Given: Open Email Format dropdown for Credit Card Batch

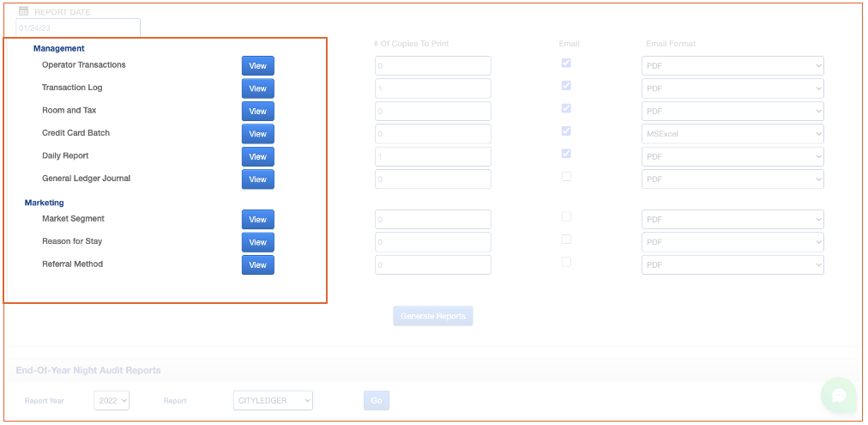Looking at the screenshot, I should [x=732, y=134].
